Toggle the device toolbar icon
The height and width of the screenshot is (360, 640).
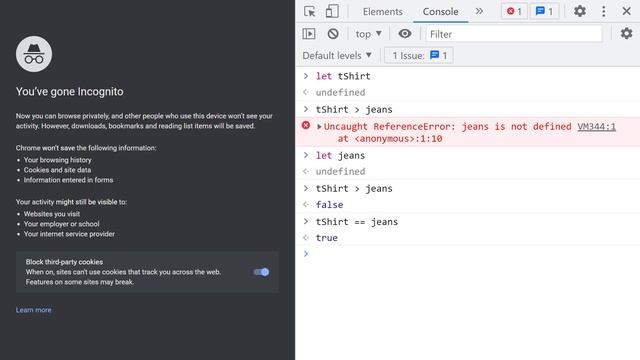click(332, 11)
